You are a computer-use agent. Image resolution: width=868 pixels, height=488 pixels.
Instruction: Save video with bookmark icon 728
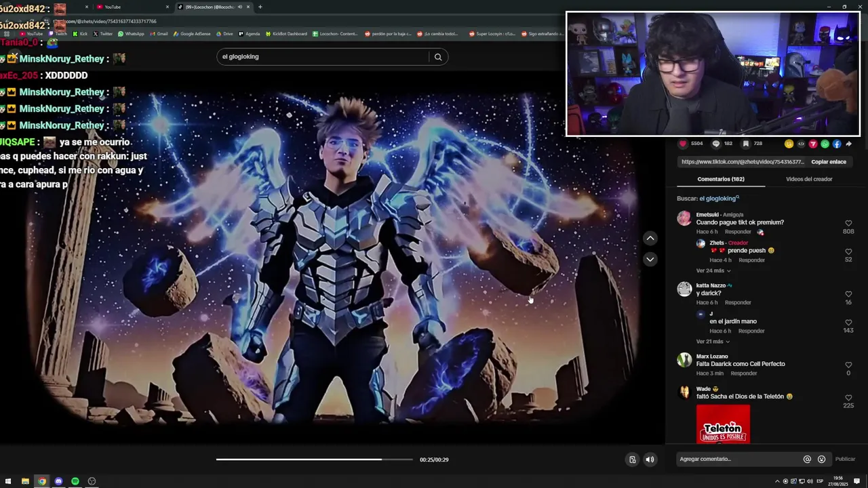click(746, 144)
